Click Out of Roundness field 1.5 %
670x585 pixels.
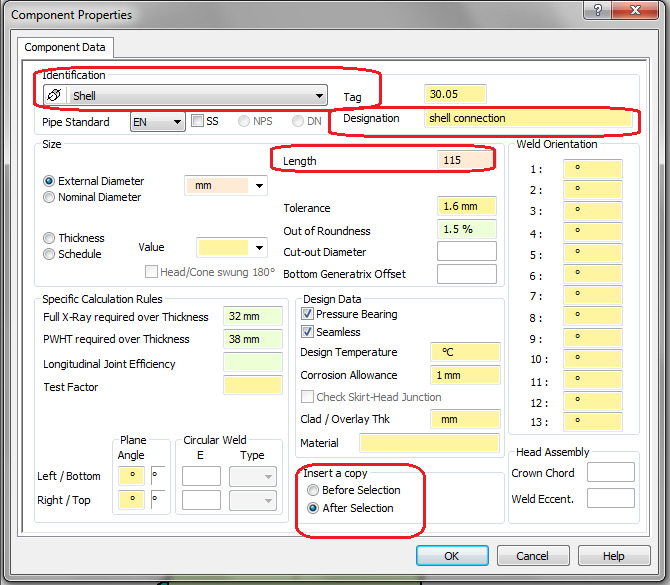coord(467,229)
